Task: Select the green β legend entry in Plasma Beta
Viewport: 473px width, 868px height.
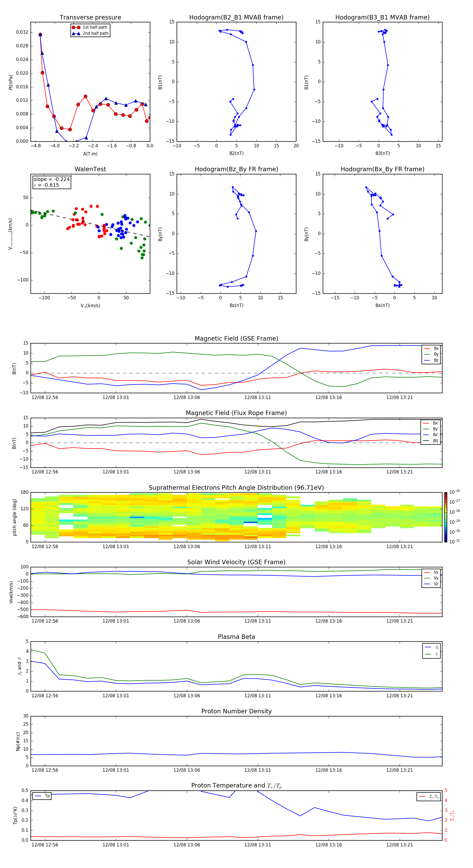Action: pyautogui.click(x=431, y=654)
